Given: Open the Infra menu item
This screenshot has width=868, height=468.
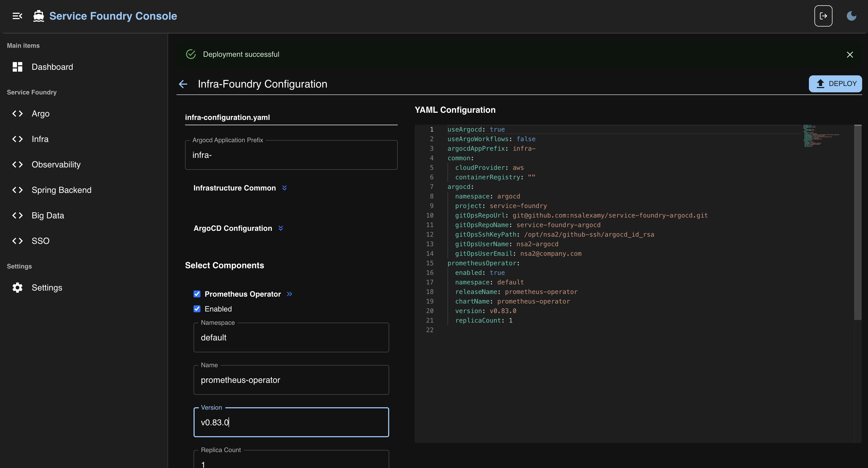Looking at the screenshot, I should tap(84, 139).
